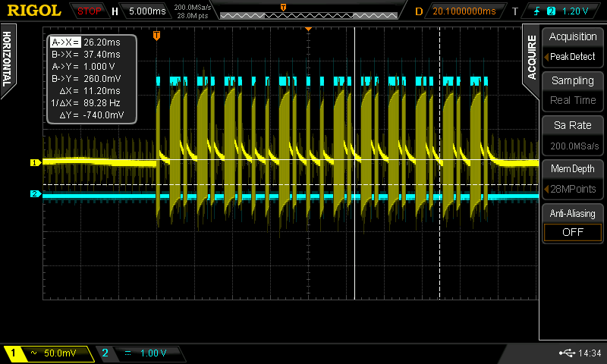The height and width of the screenshot is (364, 607).
Task: Toggle channel 2 using its cyan badge
Action: 105,353
